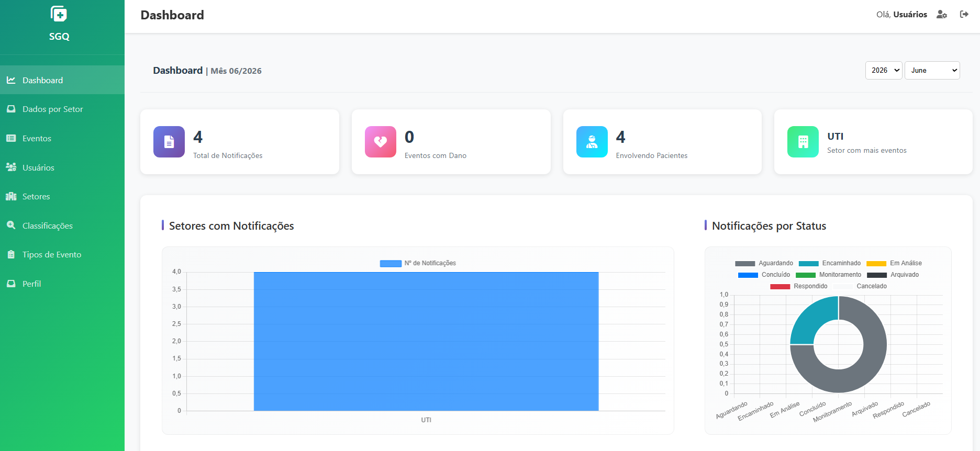Image resolution: width=980 pixels, height=451 pixels.
Task: Click the Setor com mais eventos label
Action: tap(867, 150)
